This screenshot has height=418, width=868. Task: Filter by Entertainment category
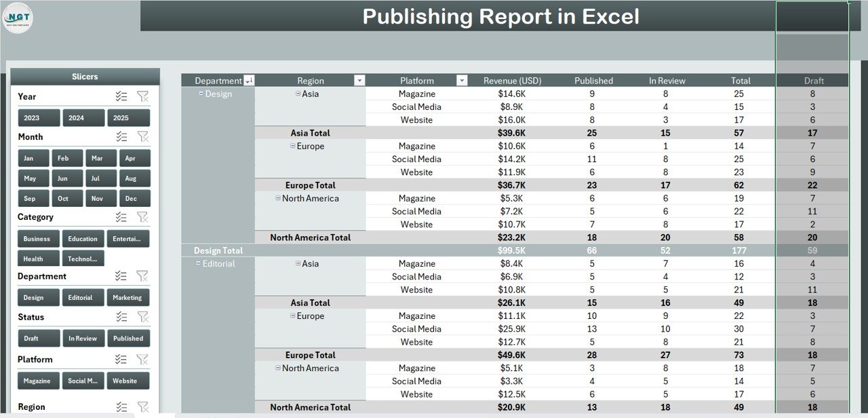click(x=128, y=239)
